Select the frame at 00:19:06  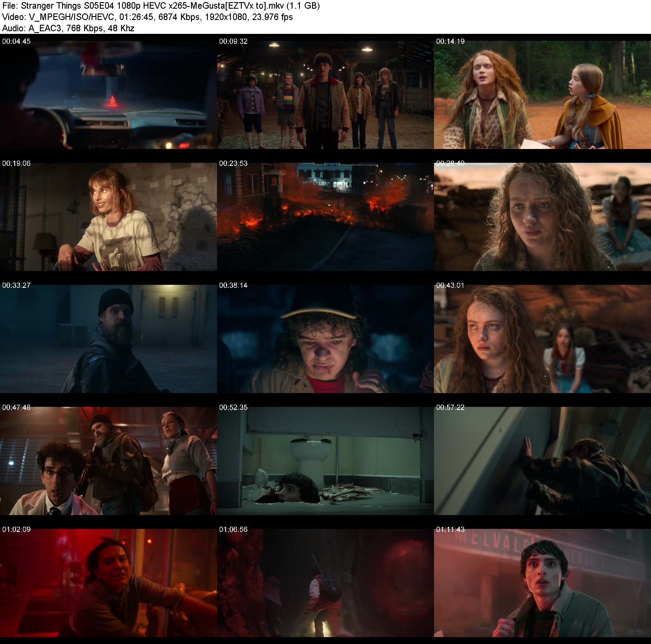coord(108,217)
